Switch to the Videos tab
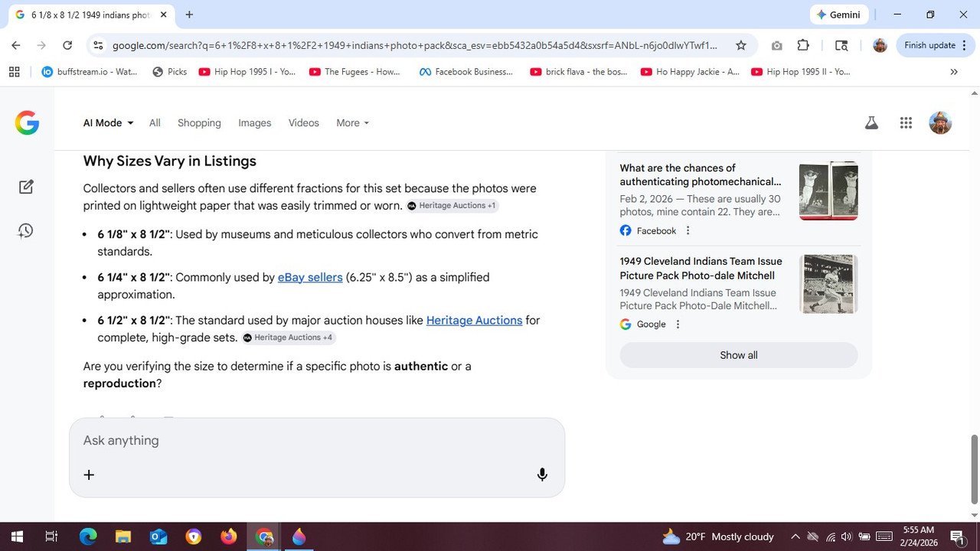This screenshot has height=551, width=980. pos(304,122)
